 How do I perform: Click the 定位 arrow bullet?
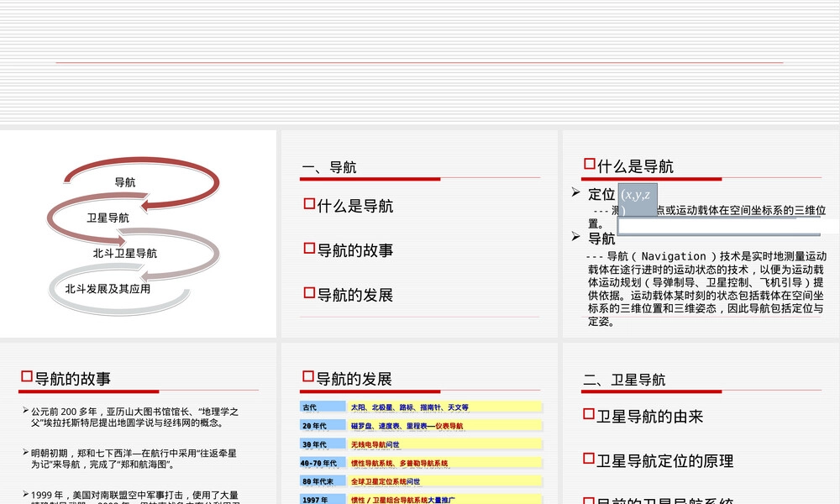594,194
